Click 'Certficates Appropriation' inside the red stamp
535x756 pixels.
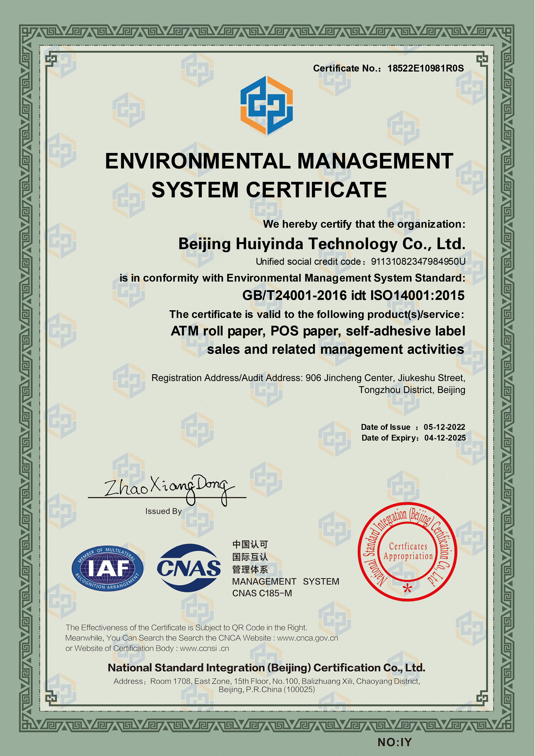click(408, 551)
